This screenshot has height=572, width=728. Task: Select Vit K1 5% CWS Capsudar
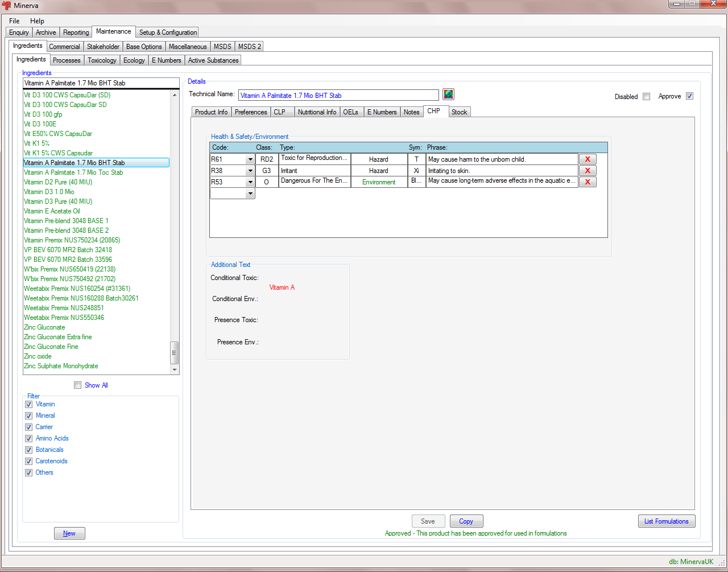pos(58,153)
